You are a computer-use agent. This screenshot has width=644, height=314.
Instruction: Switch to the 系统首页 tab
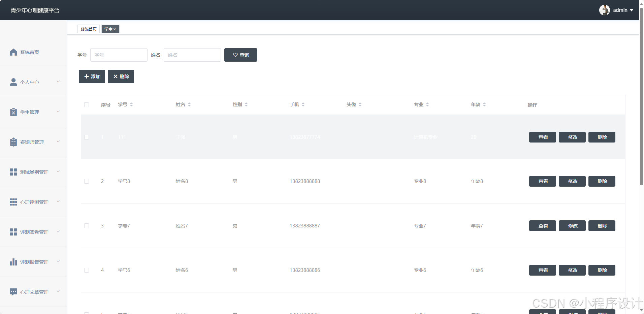89,29
